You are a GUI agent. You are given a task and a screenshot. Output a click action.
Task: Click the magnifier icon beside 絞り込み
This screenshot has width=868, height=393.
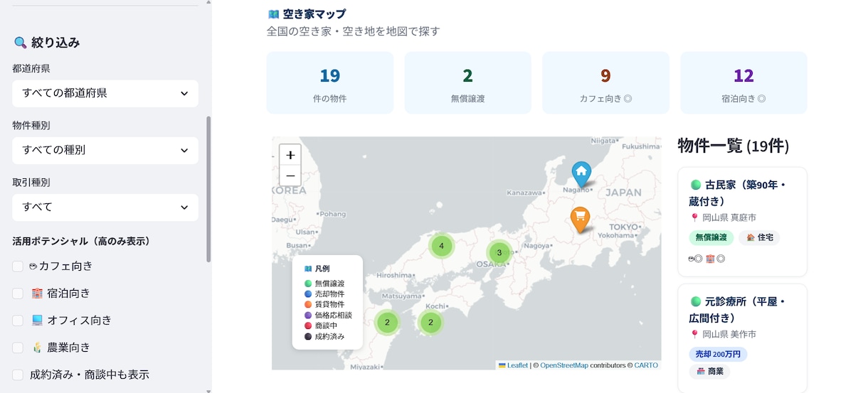point(20,43)
